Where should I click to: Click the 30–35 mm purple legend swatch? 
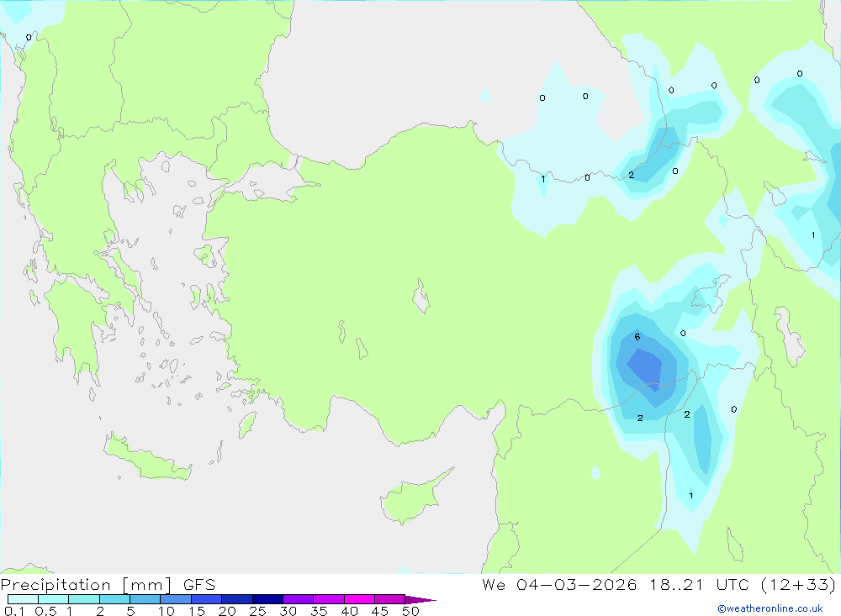(x=298, y=599)
